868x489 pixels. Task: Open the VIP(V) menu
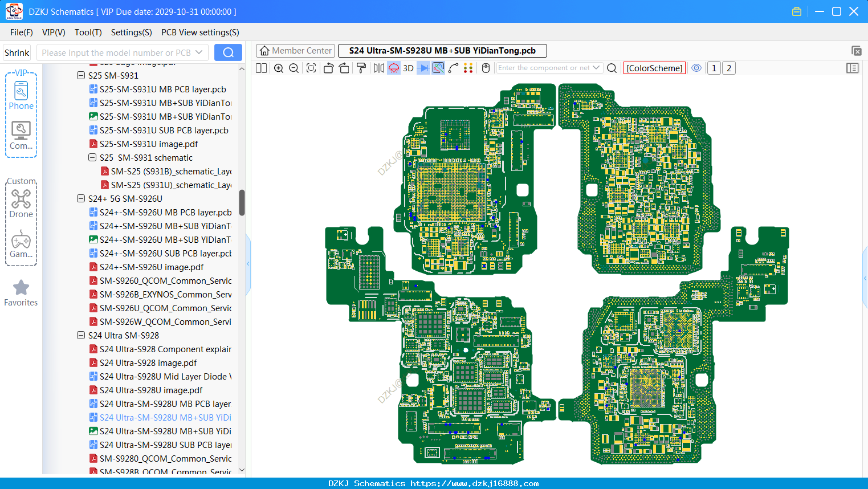click(54, 32)
